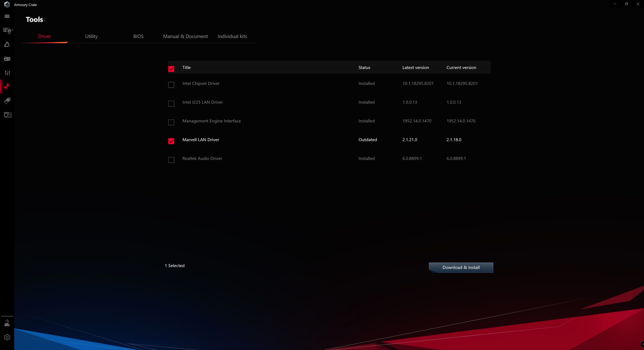Open the Featured deals tag icon
Viewport: 644px width, 350px height.
[7, 101]
